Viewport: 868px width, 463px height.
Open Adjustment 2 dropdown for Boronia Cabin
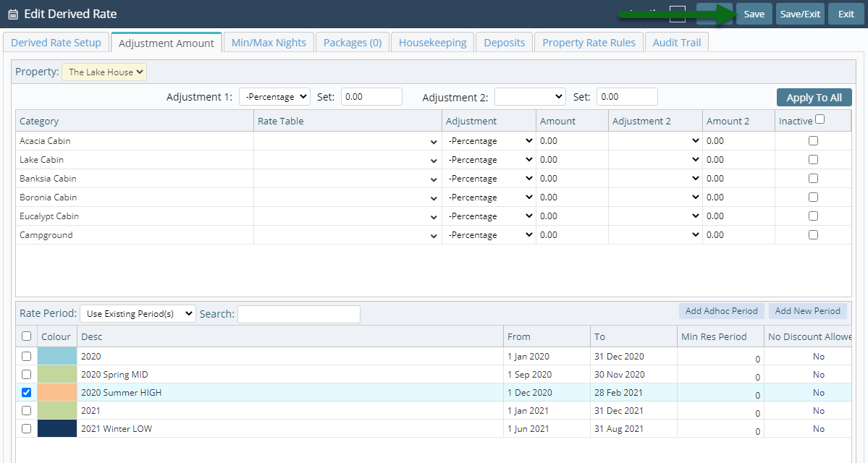(655, 197)
